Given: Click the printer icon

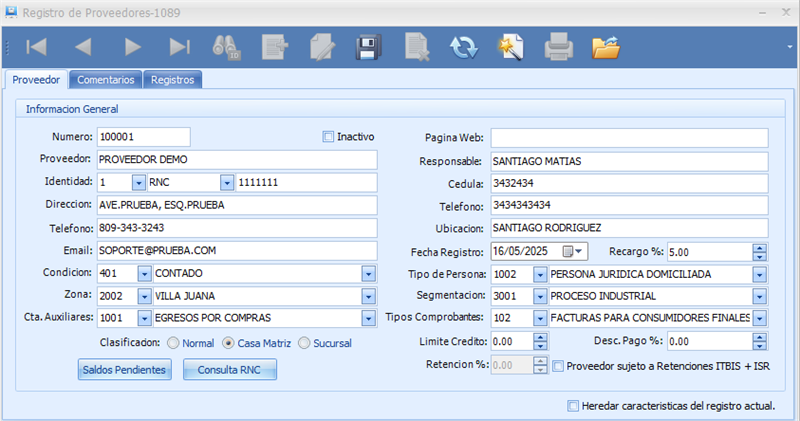Looking at the screenshot, I should [559, 46].
